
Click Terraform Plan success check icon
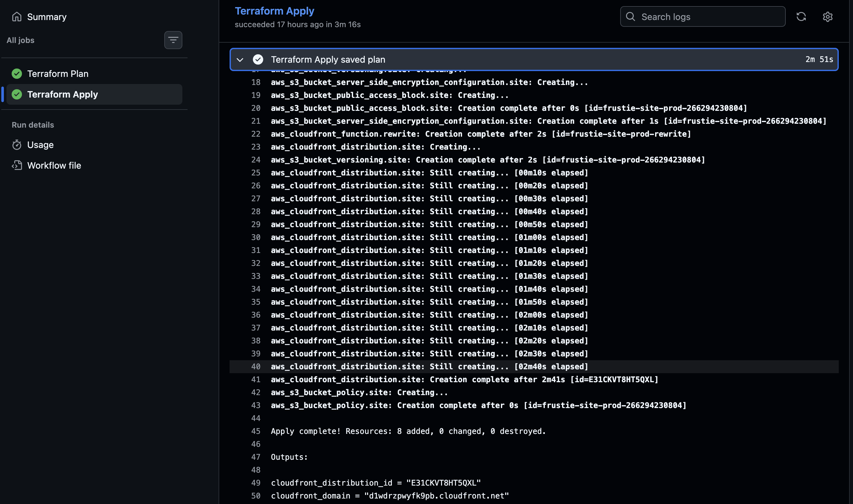(x=16, y=74)
